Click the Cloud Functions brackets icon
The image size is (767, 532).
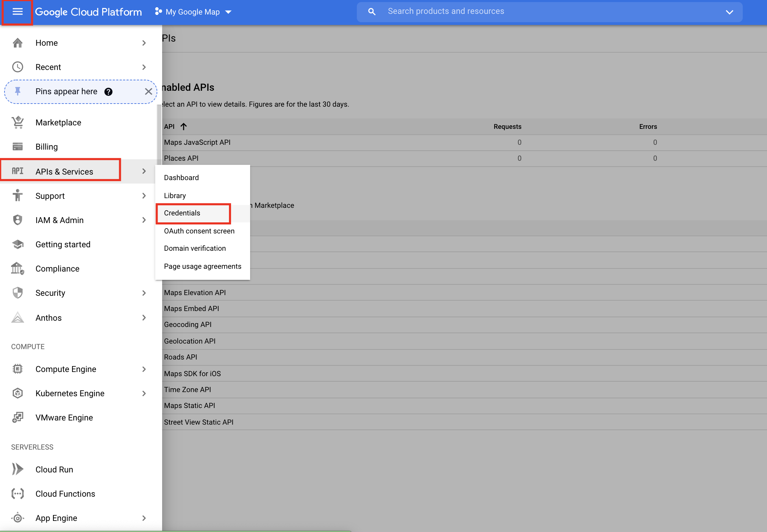point(18,494)
